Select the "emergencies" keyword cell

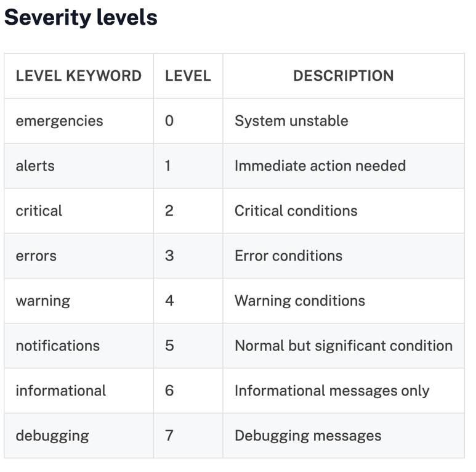pyautogui.click(x=59, y=121)
